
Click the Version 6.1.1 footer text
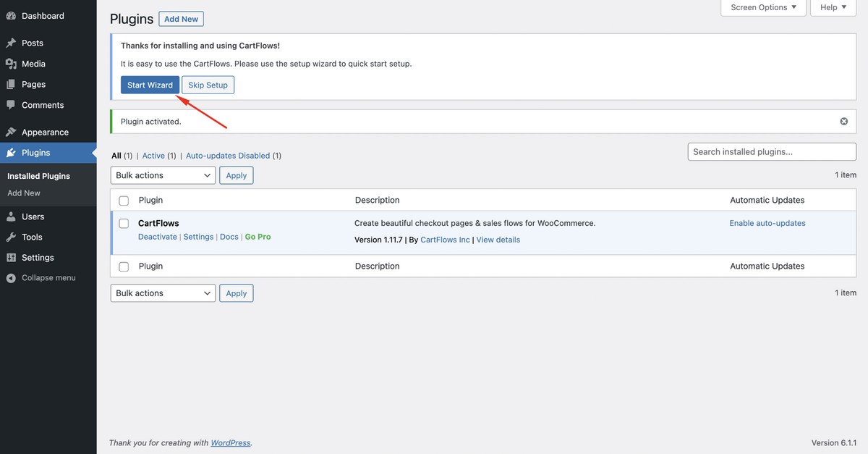tap(834, 443)
